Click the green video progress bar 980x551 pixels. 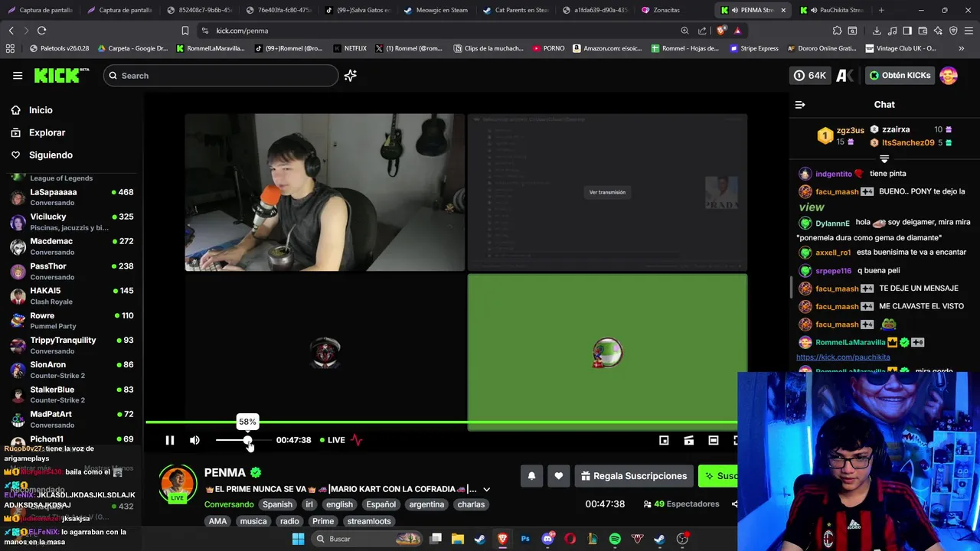coord(442,422)
